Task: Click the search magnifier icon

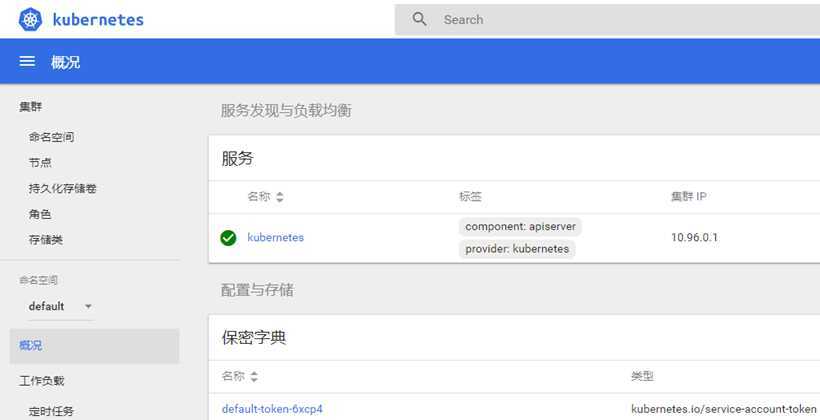Action: [419, 19]
